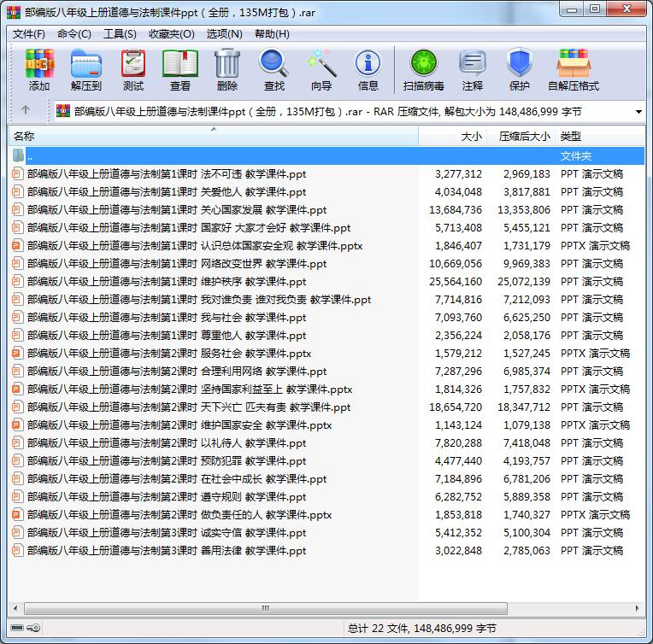Click the scrollbar right arrow

(x=637, y=608)
